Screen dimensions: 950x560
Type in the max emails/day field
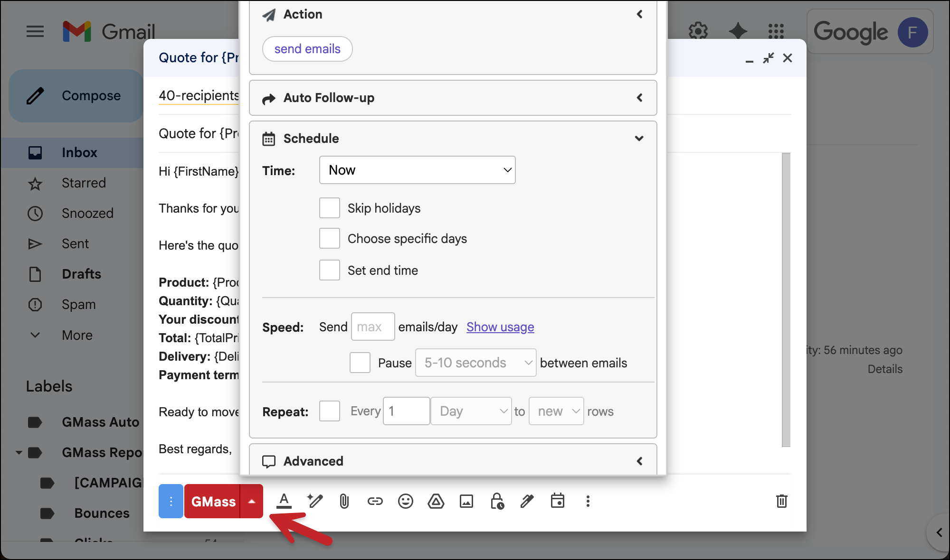pos(372,327)
